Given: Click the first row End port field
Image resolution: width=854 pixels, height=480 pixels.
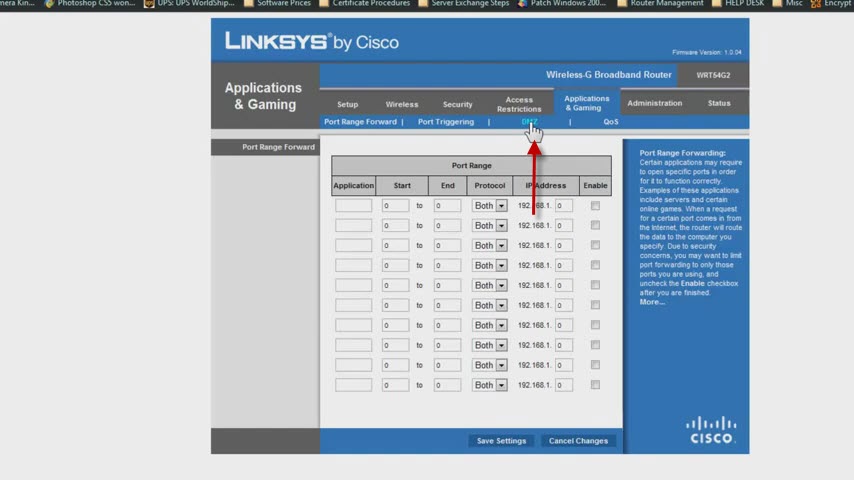Looking at the screenshot, I should tap(447, 205).
